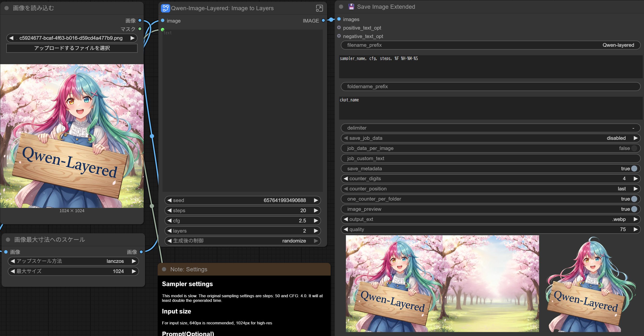Increase the seed value with right arrow

coord(316,200)
